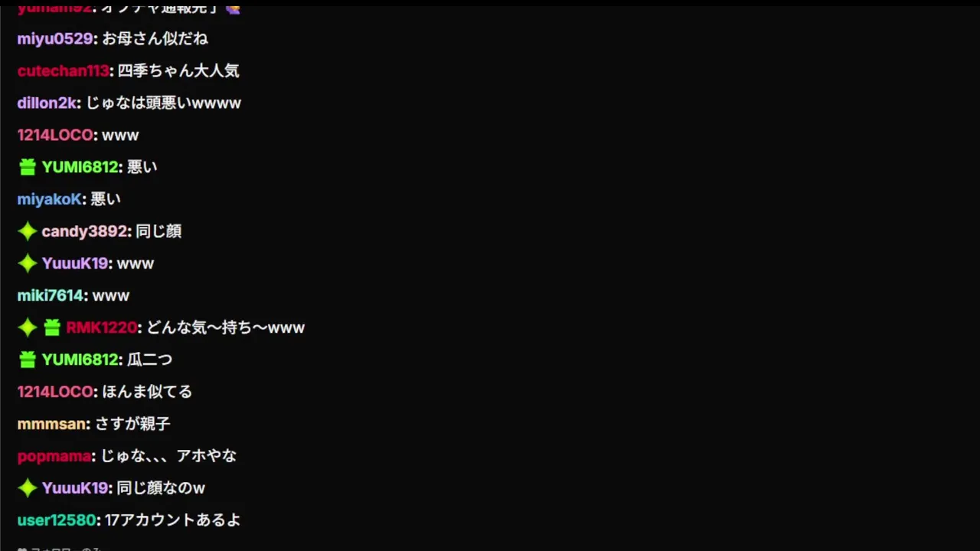Click the gift badge beside YUMI6812's 悪い message
Image resolution: width=980 pixels, height=551 pixels.
pyautogui.click(x=28, y=167)
